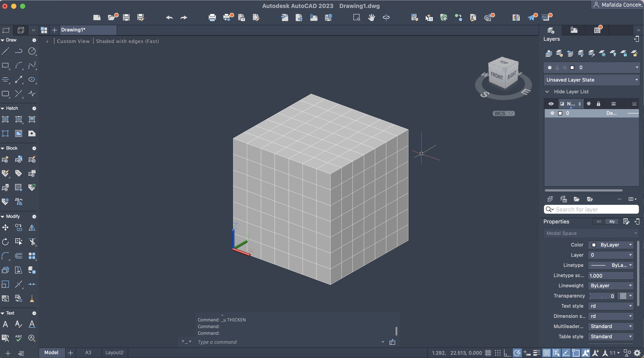Open the Lineweight ByLayer dropdown
The height and width of the screenshot is (358, 644).
tap(610, 286)
